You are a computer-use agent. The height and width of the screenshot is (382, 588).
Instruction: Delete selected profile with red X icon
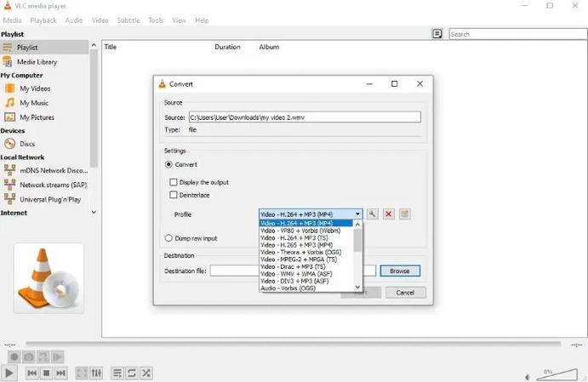tap(389, 214)
